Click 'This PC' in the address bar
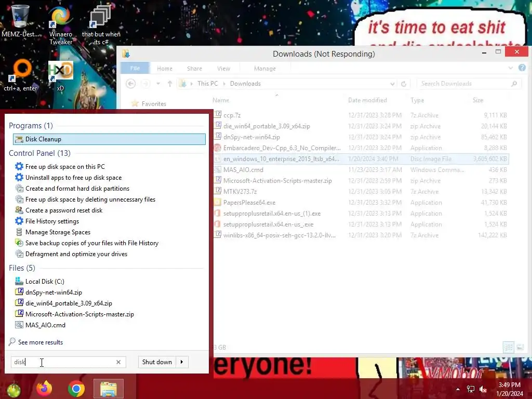532x399 pixels. 208,84
